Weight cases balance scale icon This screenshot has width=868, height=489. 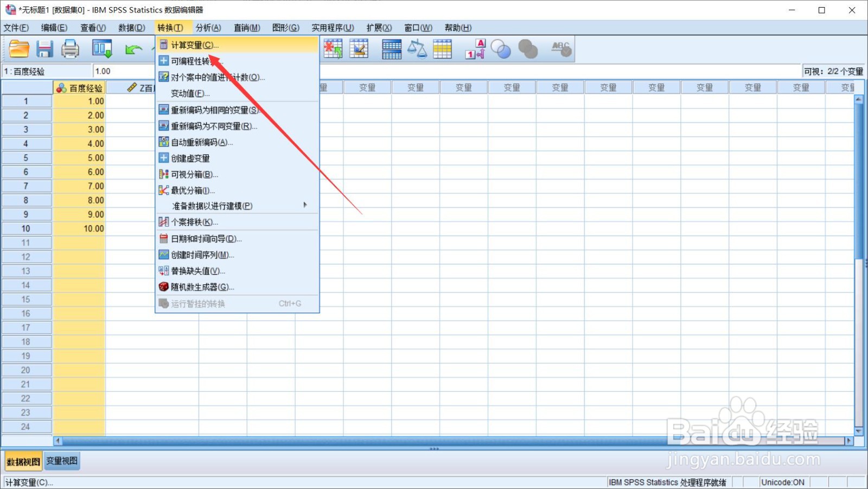pyautogui.click(x=417, y=49)
